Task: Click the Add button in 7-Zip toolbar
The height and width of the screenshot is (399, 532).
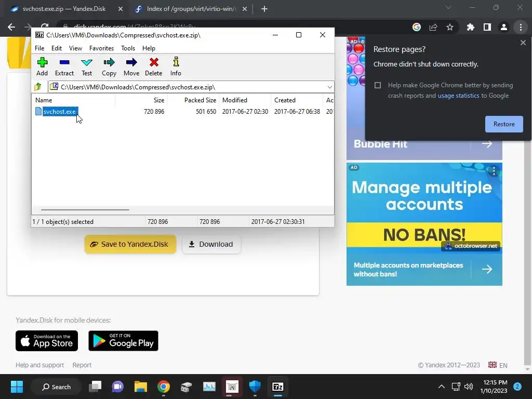Action: click(42, 66)
